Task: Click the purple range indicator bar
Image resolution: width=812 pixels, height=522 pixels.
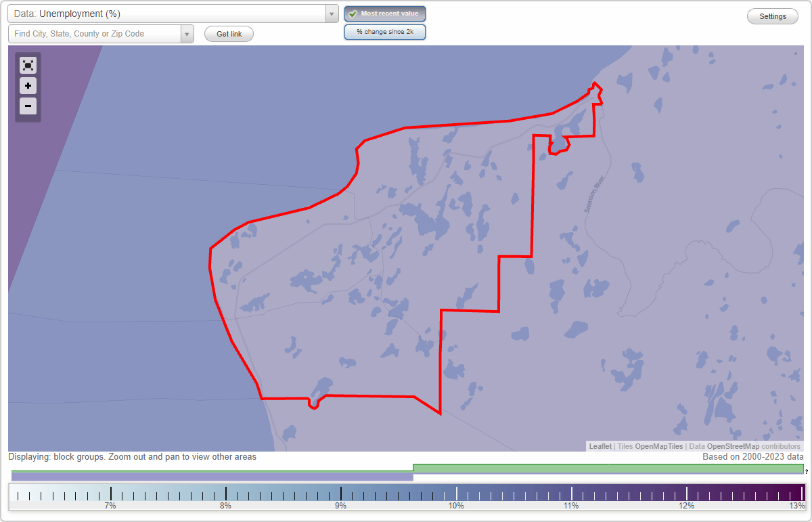Action: 213,476
